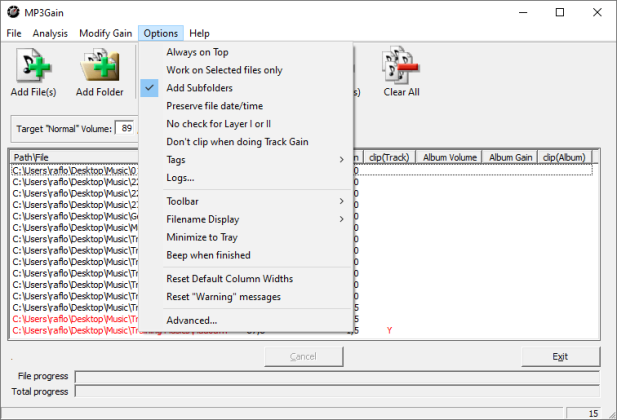This screenshot has height=420, width=617.
Task: Minimize the MP3Gain window
Action: point(523,13)
